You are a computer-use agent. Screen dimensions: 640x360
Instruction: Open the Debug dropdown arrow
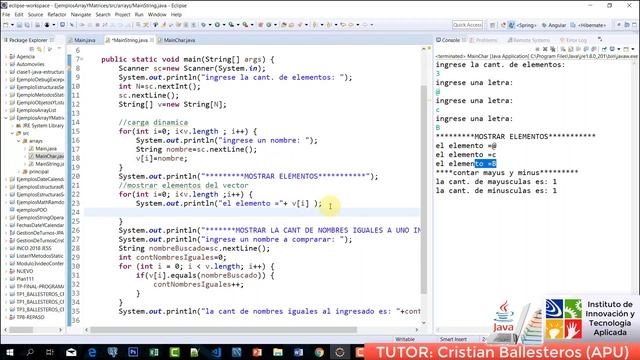coord(210,25)
